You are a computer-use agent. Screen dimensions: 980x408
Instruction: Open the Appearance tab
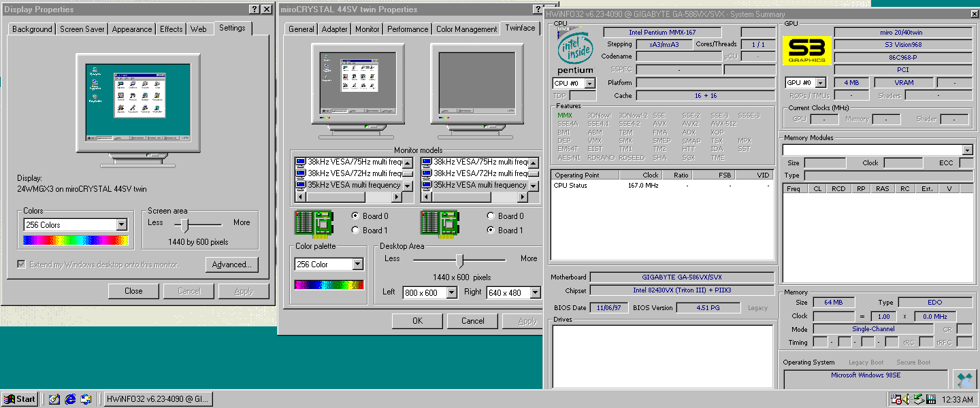pyautogui.click(x=132, y=29)
